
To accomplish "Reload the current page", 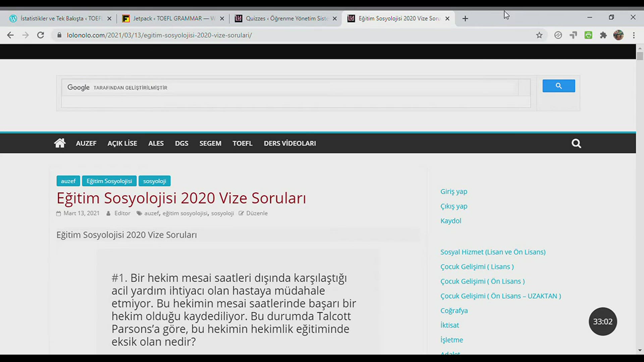I will 41,35.
